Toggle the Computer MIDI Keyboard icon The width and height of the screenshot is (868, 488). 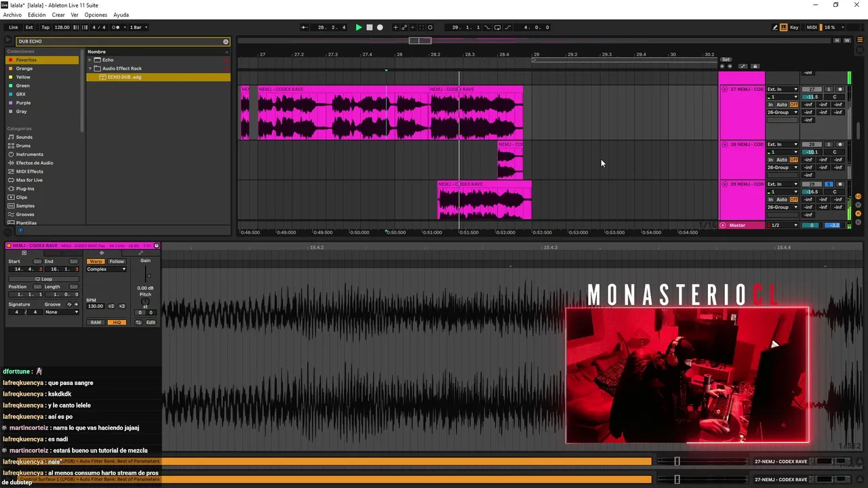(x=784, y=27)
